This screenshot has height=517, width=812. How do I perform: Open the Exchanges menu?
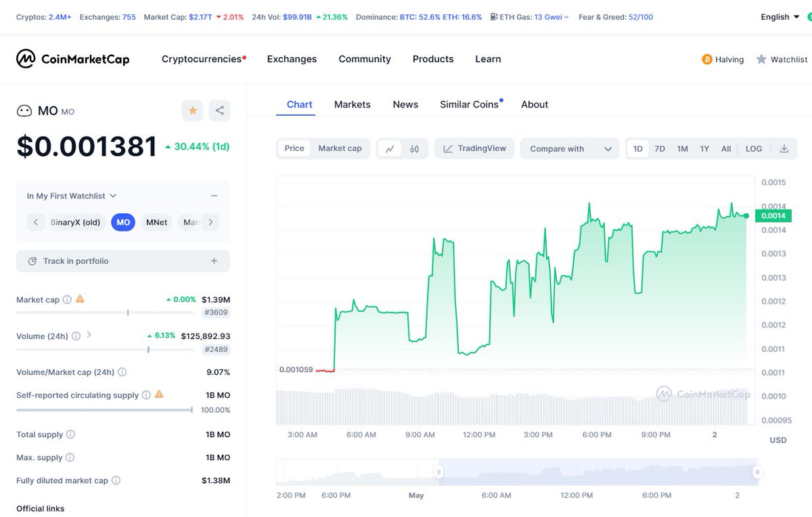tap(292, 59)
